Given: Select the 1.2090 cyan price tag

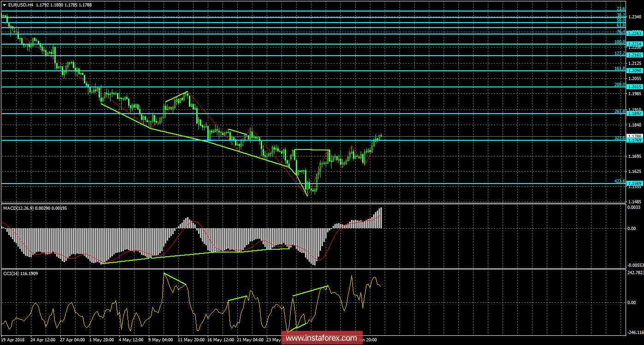Looking at the screenshot, I should coord(635,71).
